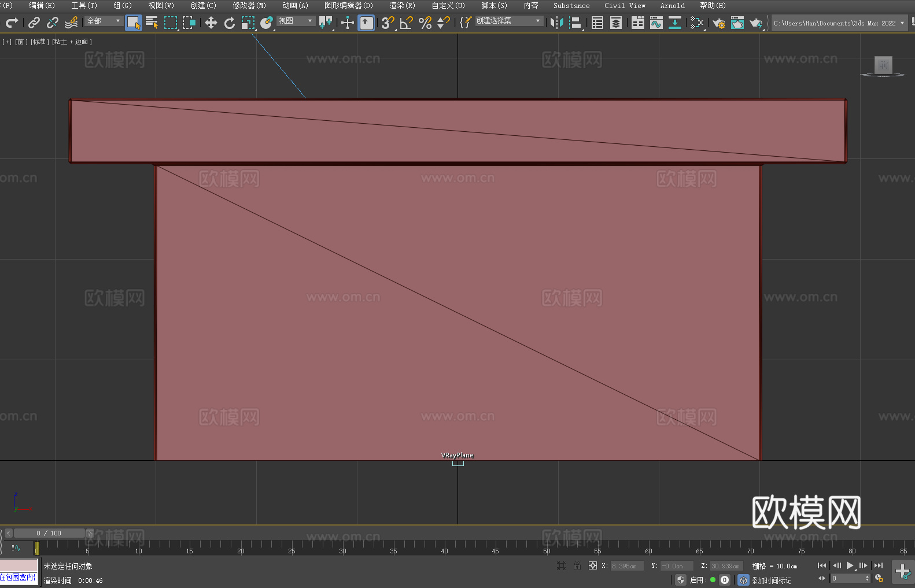Click Edit Named Selection Sets icon
The image size is (915, 588).
click(466, 23)
